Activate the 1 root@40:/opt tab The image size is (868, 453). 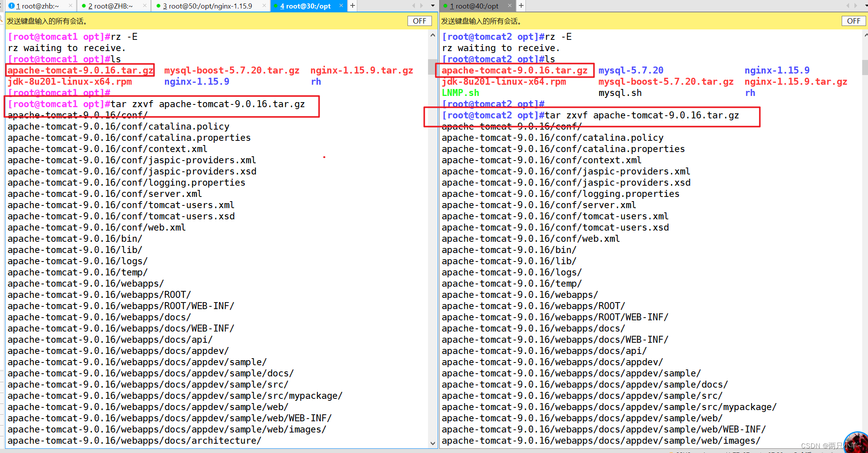[x=474, y=6]
